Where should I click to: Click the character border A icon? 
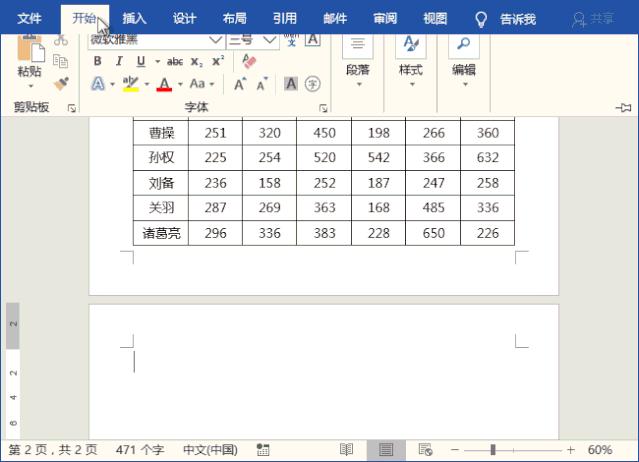[x=313, y=40]
